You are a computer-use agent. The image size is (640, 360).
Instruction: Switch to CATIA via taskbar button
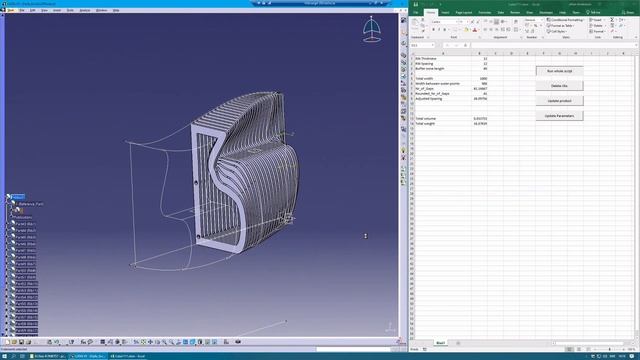click(x=88, y=356)
